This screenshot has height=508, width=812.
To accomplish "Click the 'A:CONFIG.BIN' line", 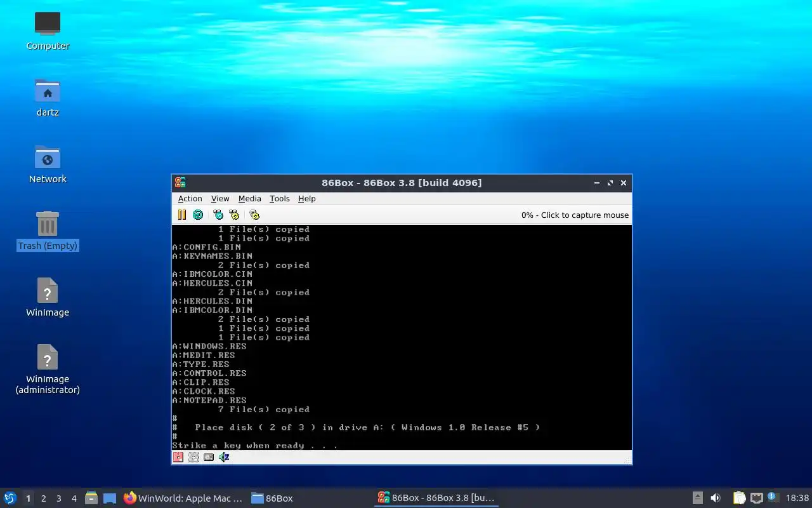I will click(x=206, y=247).
